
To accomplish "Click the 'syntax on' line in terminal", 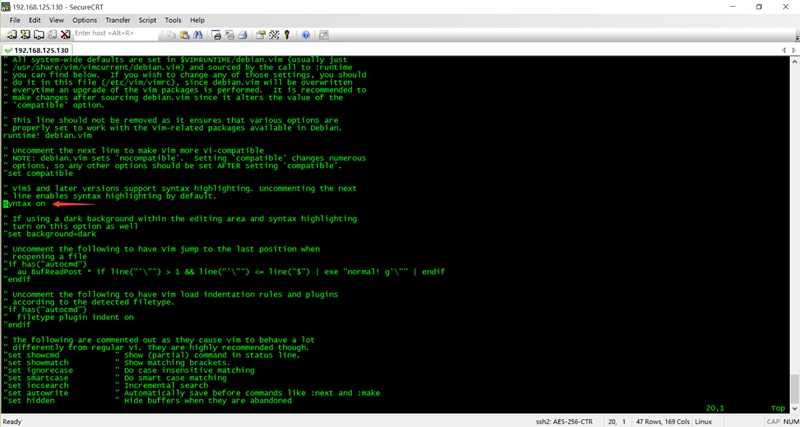I will tap(24, 204).
